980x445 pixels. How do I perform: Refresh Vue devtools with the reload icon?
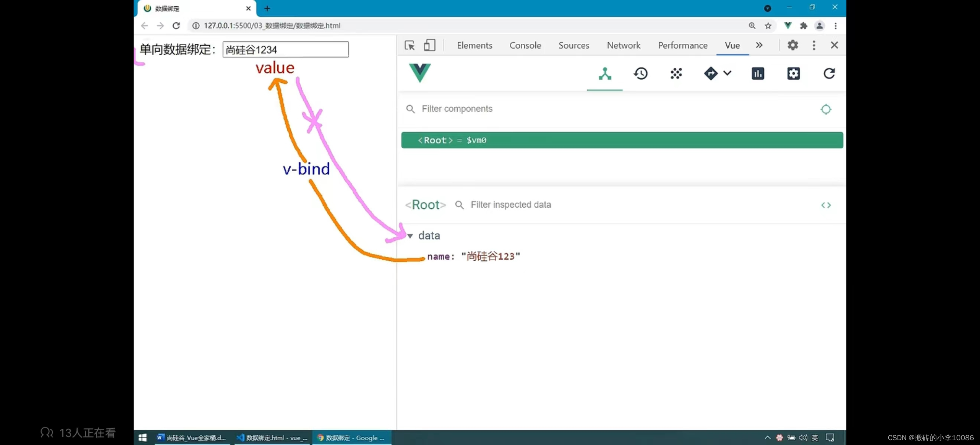point(829,73)
